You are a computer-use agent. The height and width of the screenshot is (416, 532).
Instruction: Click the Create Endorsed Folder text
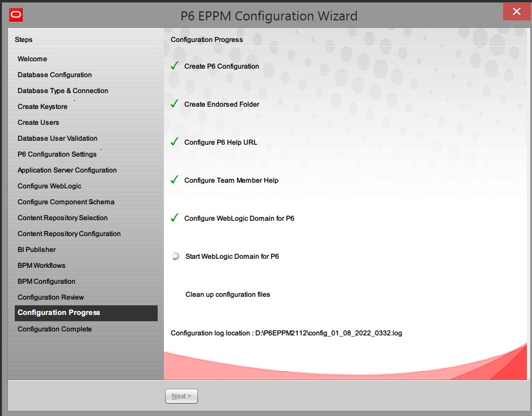click(x=222, y=104)
